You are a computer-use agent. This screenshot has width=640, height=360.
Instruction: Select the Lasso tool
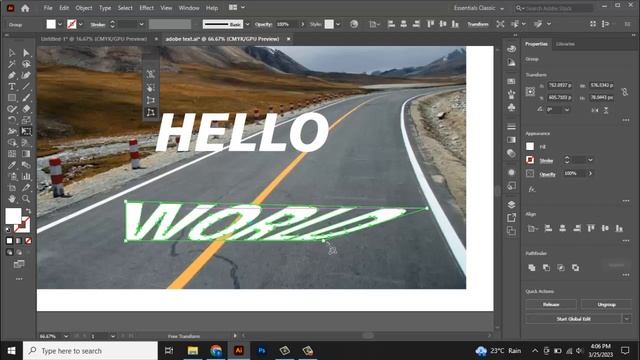[x=26, y=64]
